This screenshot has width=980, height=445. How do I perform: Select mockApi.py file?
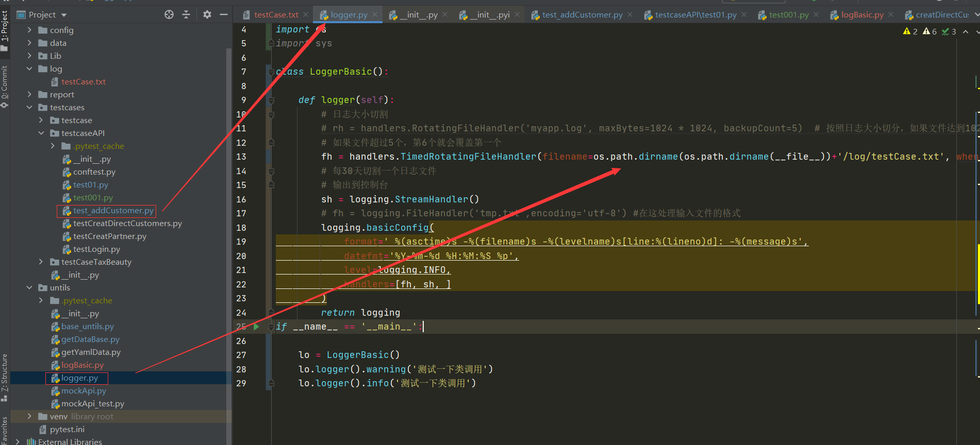84,390
